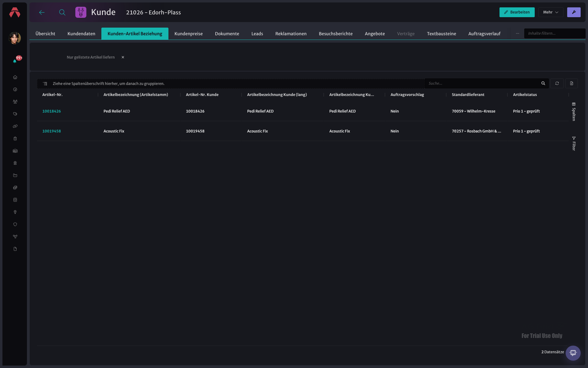Export the table to file icon

[571, 83]
